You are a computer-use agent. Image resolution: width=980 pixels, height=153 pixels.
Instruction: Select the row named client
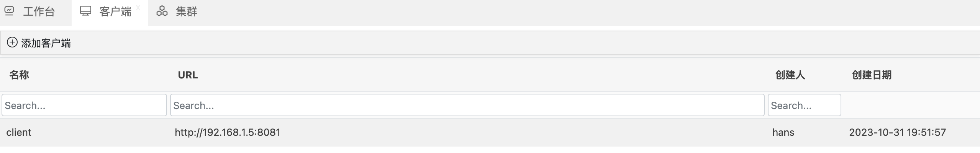coord(19,132)
